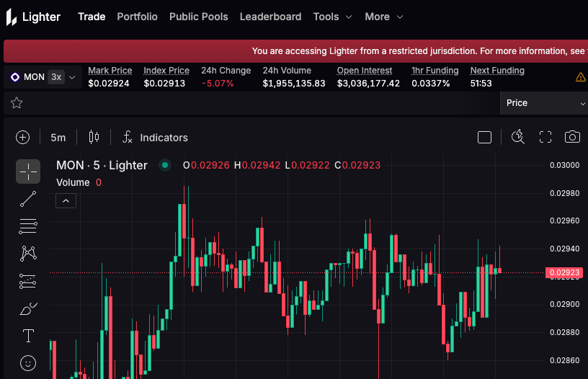Click the green market status dot
588x379 pixels.
[165, 165]
